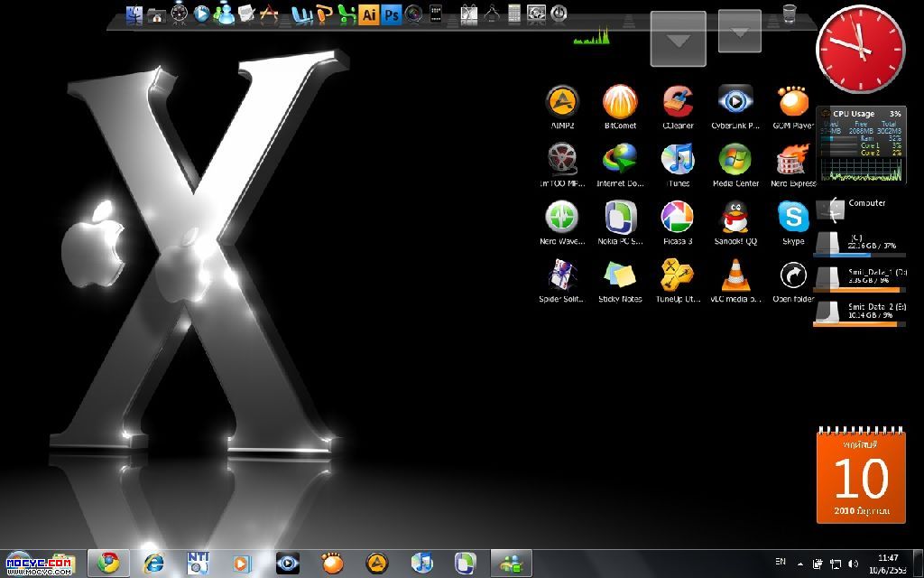Open the (C:) drive entry in gadget
This screenshot has width=924, height=578.
point(859,245)
